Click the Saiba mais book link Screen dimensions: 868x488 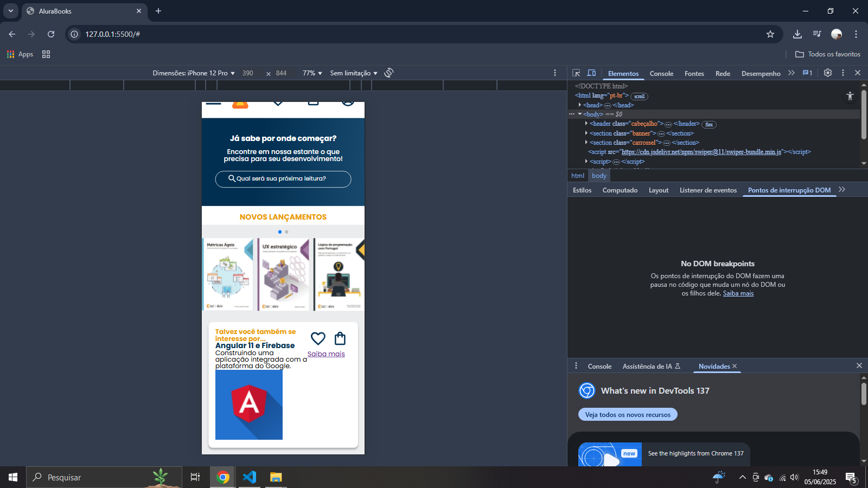(326, 354)
